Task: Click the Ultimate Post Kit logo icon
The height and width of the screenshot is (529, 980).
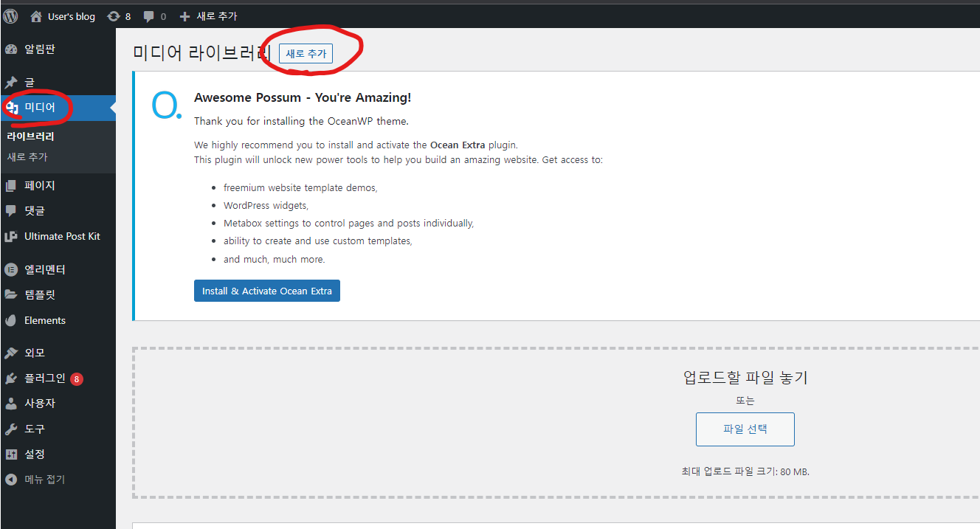Action: (x=11, y=237)
